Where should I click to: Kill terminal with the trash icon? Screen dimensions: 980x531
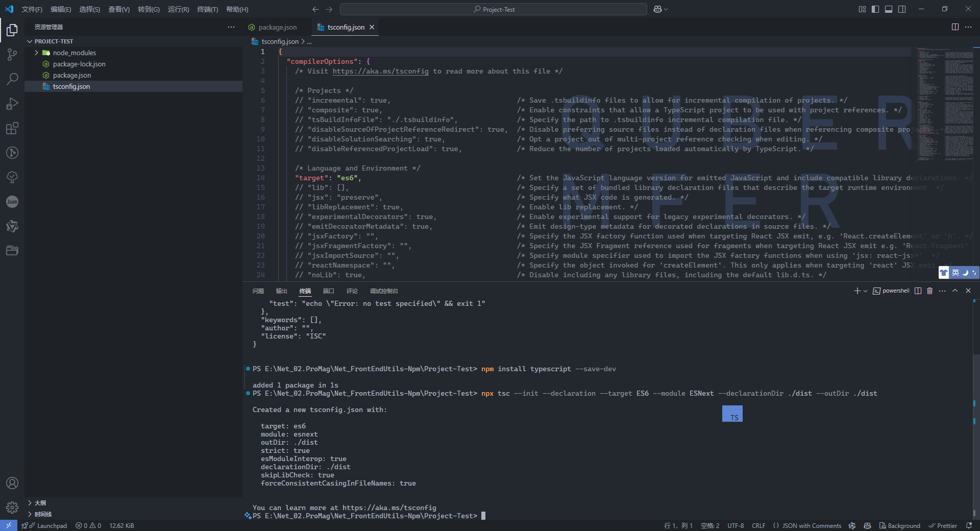coord(929,291)
